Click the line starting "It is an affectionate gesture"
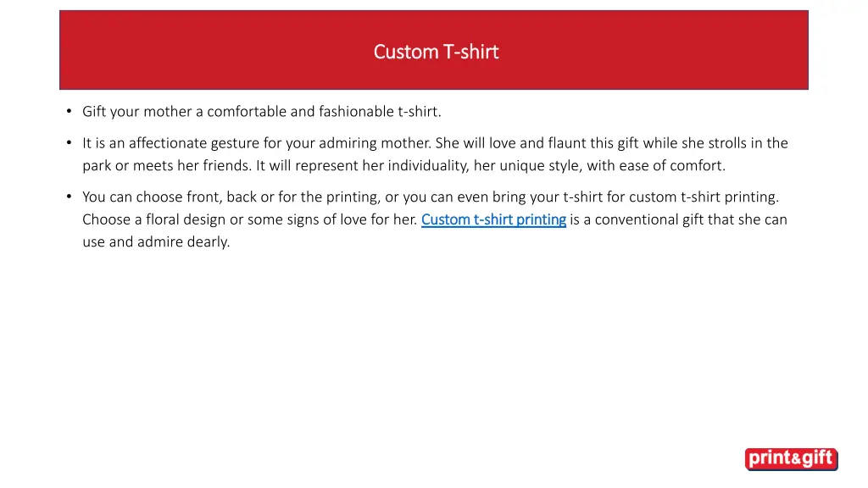This screenshot has width=868, height=488. click(x=435, y=144)
